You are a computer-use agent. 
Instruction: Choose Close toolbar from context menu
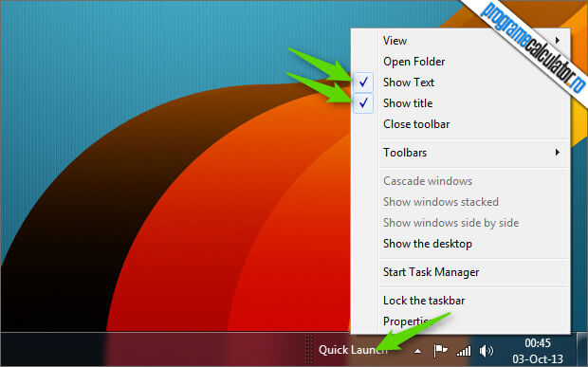[416, 124]
